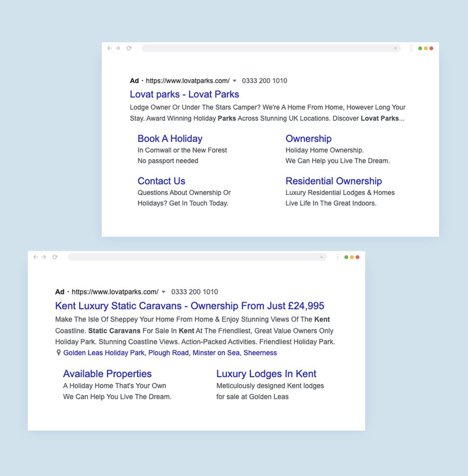Open the Contact Us sitelink
This screenshot has height=476, width=468.
161,181
